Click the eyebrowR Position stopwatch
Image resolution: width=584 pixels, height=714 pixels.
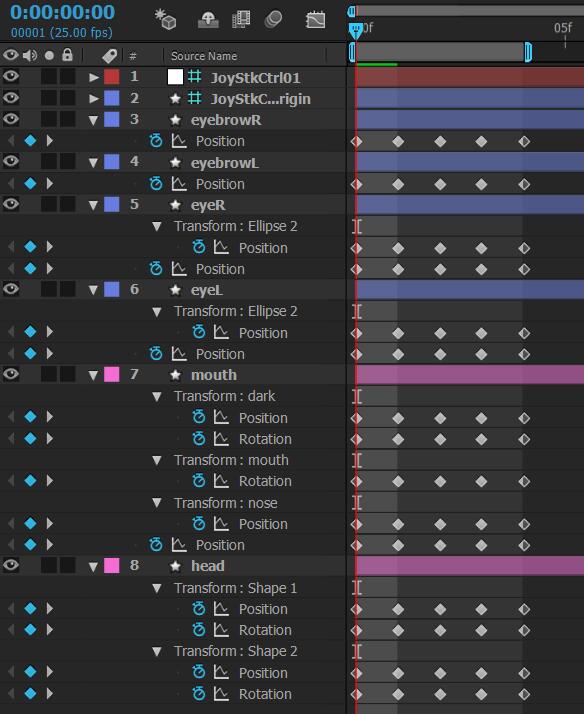(156, 141)
